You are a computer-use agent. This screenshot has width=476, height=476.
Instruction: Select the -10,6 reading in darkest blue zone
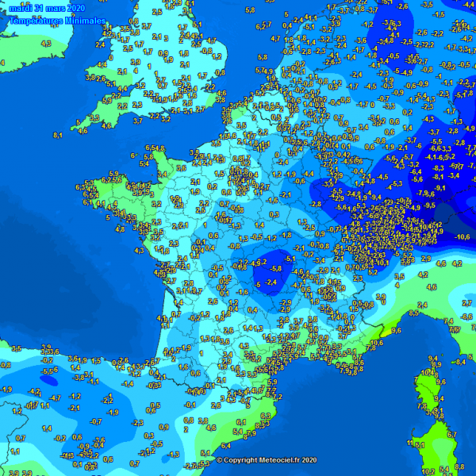(462, 236)
